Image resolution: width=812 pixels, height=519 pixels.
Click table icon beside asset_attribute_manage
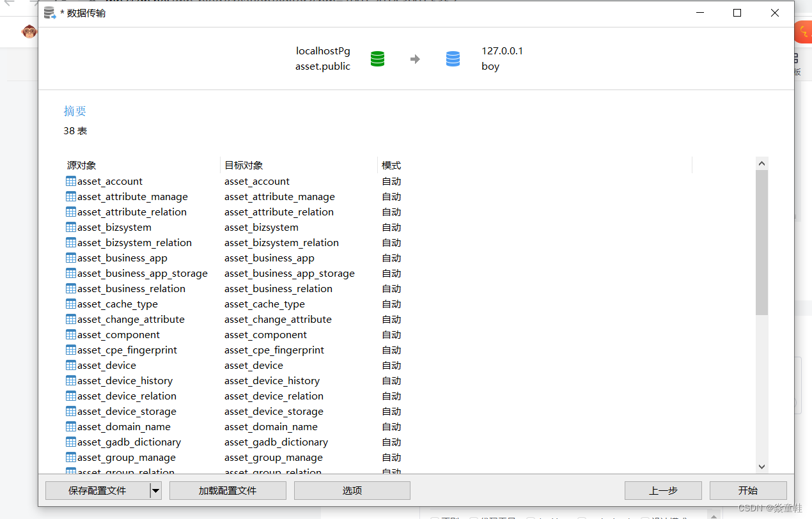pyautogui.click(x=71, y=197)
